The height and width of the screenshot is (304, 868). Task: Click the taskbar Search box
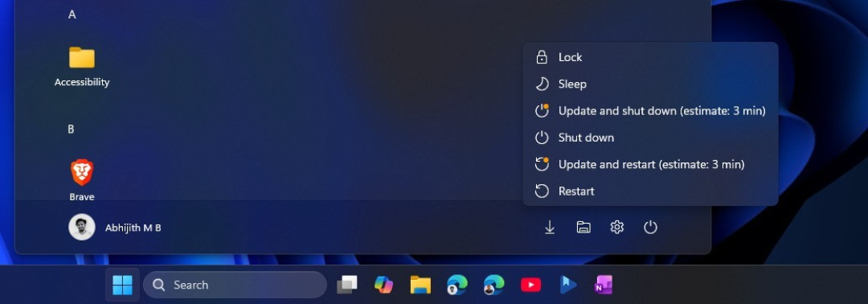(235, 286)
